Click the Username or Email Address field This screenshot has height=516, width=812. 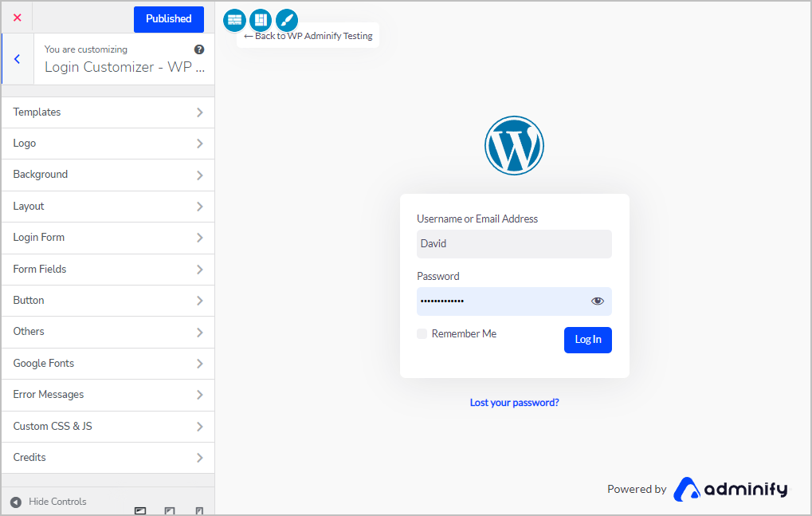[514, 244]
